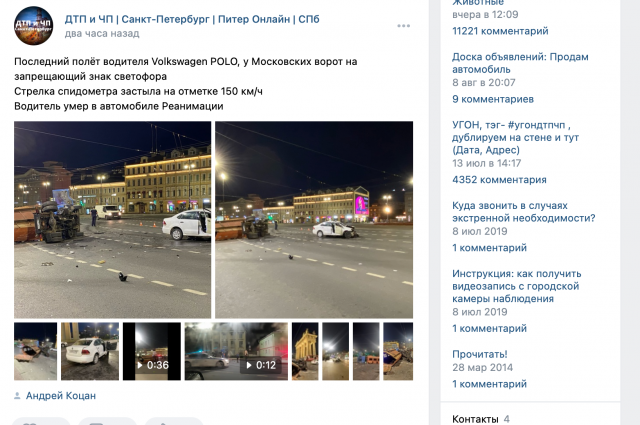Play the 0:36 video thumbnail
This screenshot has width=640, height=425.
coord(152,351)
